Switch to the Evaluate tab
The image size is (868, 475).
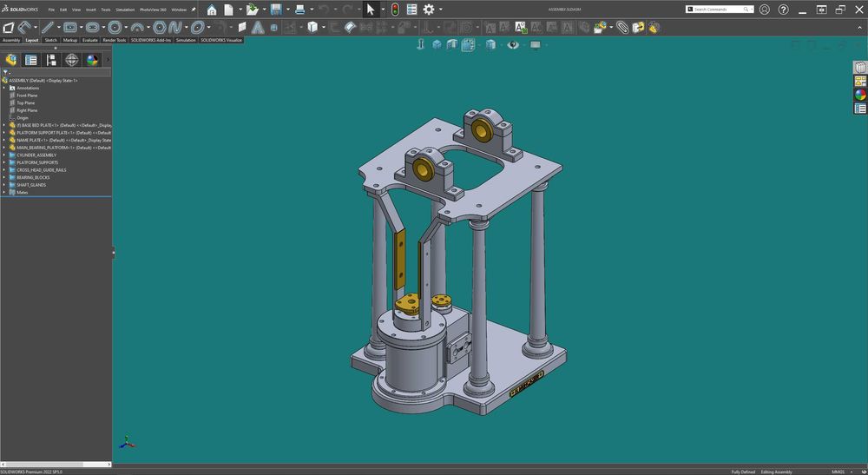point(90,40)
